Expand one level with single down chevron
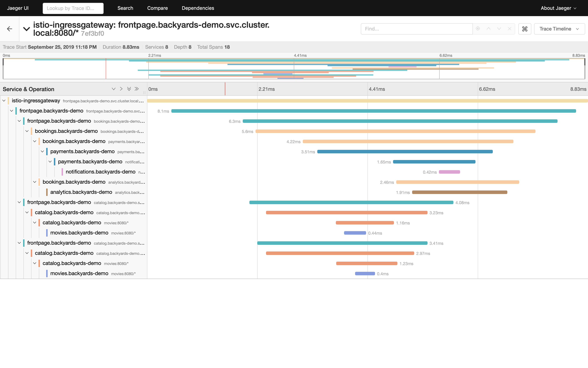The image size is (588, 368). [113, 89]
